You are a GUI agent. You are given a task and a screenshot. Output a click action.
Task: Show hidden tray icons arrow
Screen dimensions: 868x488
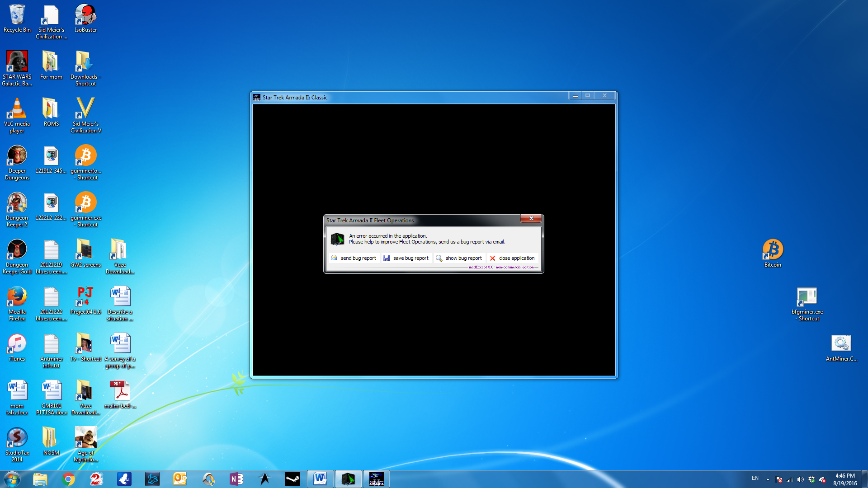click(x=768, y=479)
